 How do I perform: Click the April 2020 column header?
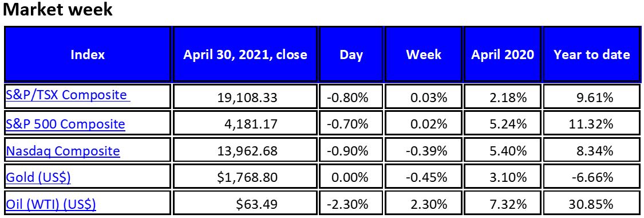(502, 54)
